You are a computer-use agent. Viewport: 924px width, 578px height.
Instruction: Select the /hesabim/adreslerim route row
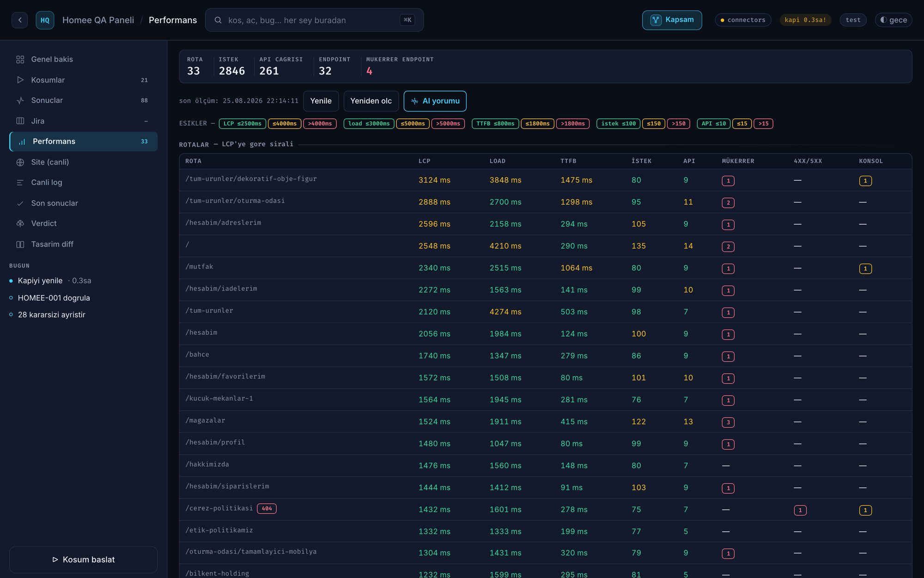pyautogui.click(x=545, y=224)
